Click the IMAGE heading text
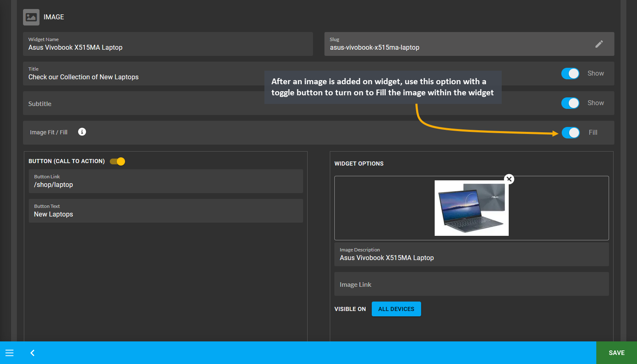This screenshot has width=637, height=364. pyautogui.click(x=54, y=17)
